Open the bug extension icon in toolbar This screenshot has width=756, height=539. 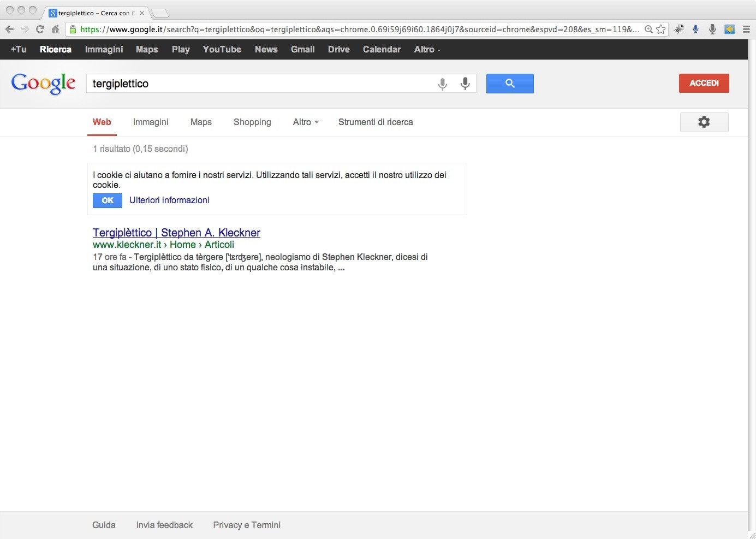pos(679,29)
